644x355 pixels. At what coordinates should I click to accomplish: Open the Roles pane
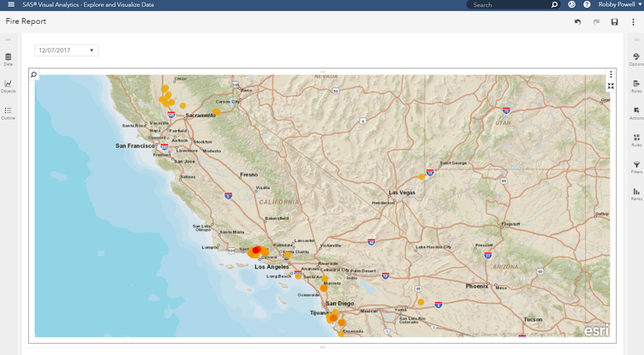636,86
